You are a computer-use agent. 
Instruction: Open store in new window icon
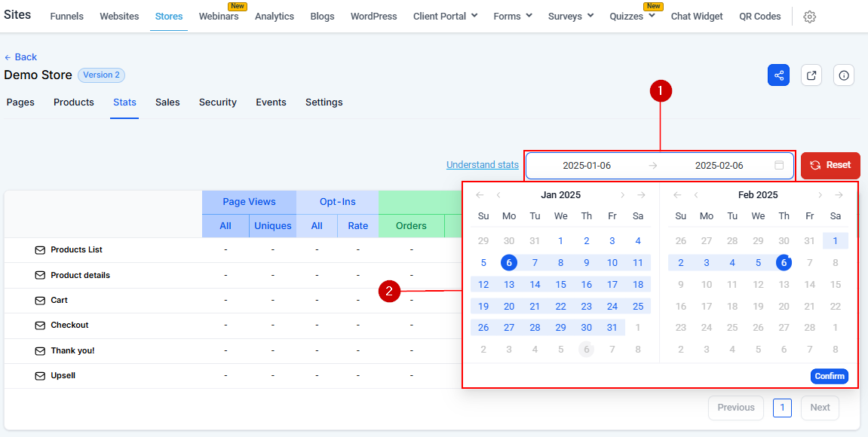(x=811, y=75)
